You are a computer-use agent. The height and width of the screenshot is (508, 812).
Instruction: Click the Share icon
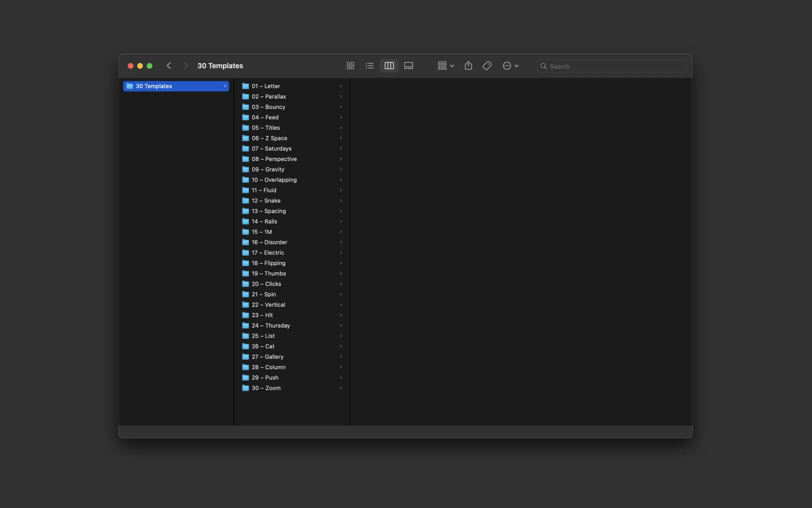point(468,66)
